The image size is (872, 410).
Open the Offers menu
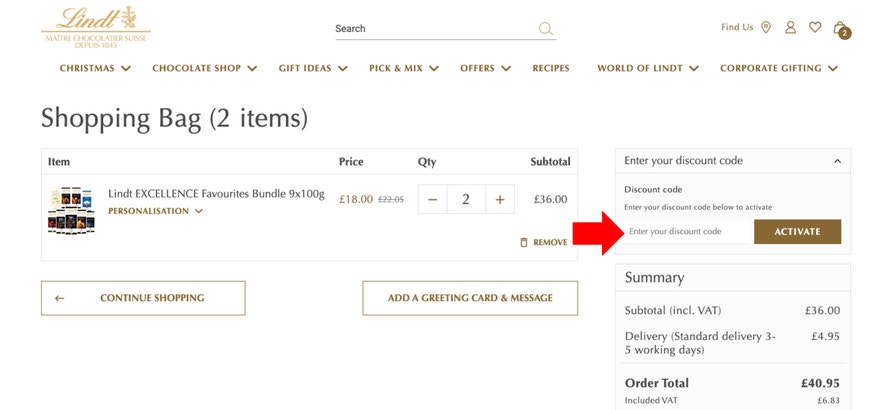point(485,68)
